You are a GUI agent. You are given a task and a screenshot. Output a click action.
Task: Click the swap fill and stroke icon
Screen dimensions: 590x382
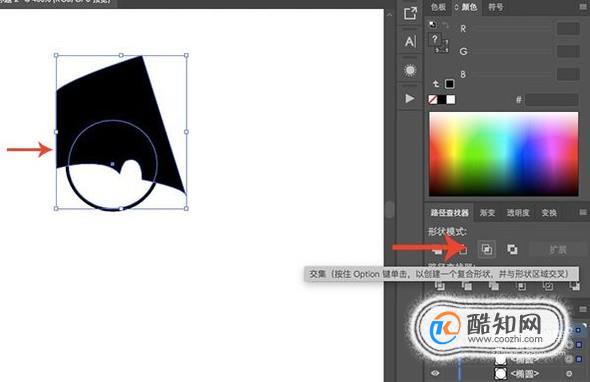point(446,25)
